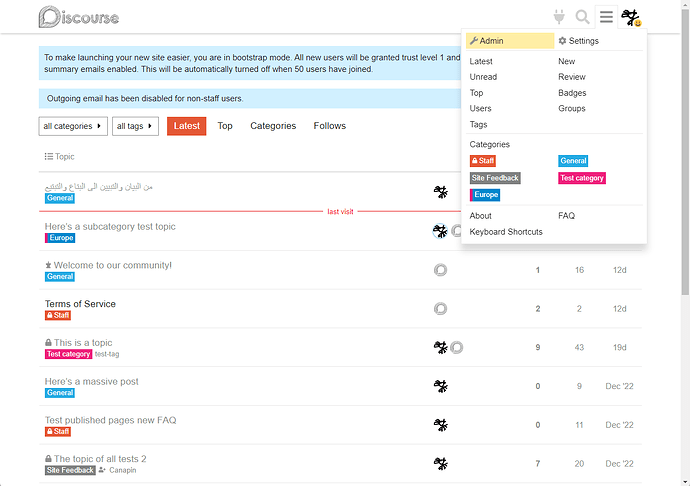Choose Top in hamburger menu
The height and width of the screenshot is (486, 690).
(476, 92)
